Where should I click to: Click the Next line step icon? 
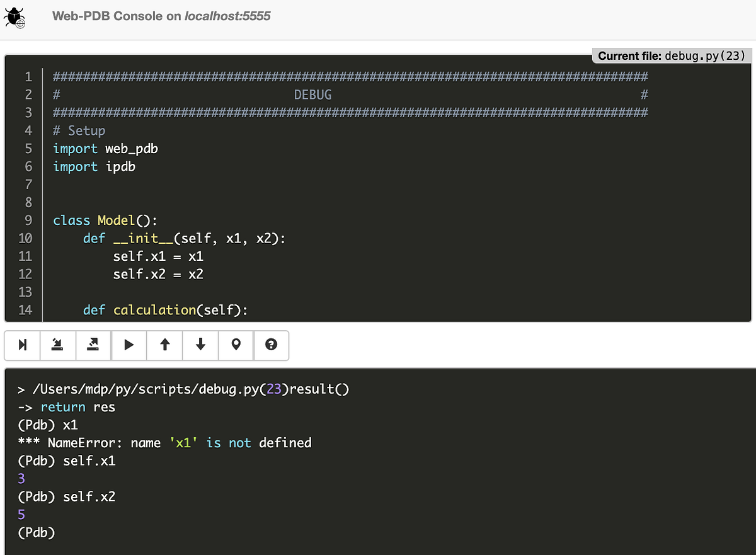point(22,345)
